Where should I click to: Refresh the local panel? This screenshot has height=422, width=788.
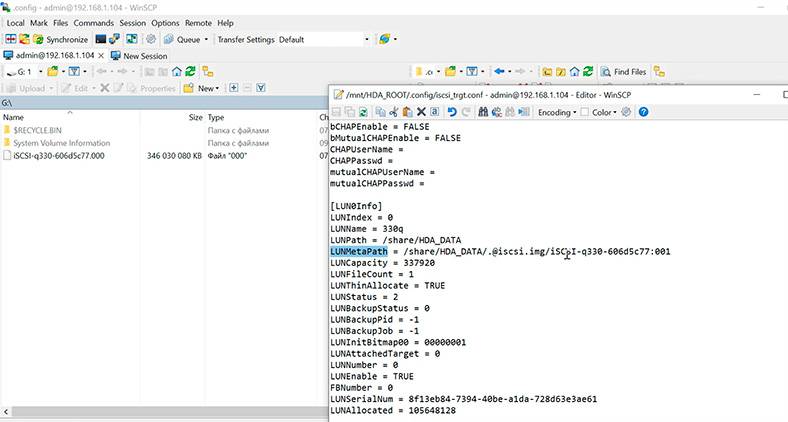[x=190, y=71]
